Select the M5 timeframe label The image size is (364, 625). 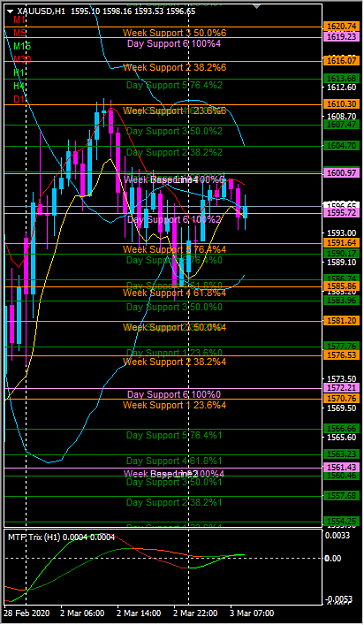click(20, 33)
